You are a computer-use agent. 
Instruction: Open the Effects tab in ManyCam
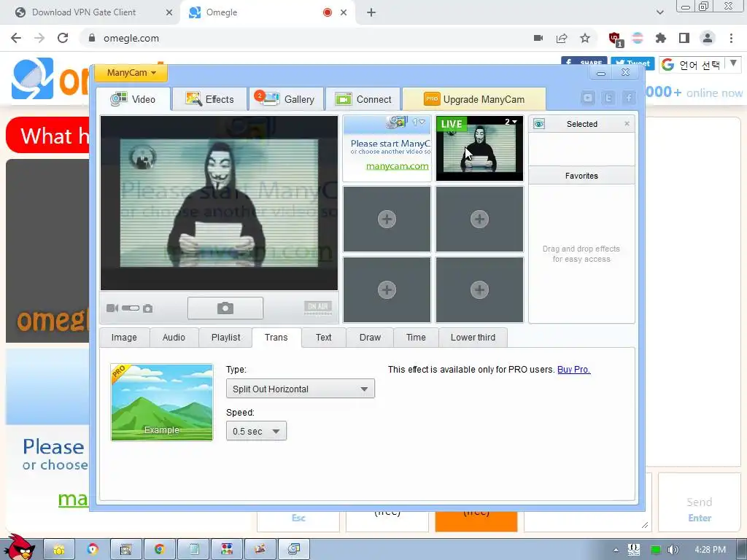pos(209,99)
